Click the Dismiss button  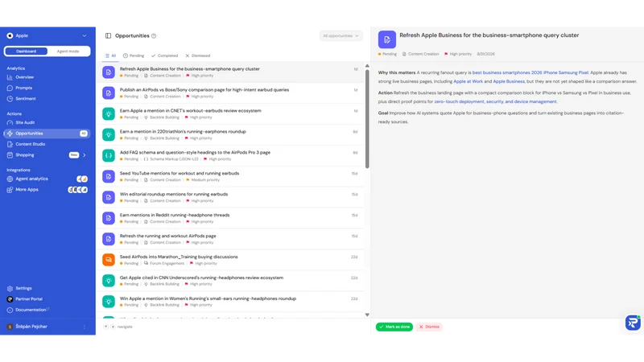429,327
